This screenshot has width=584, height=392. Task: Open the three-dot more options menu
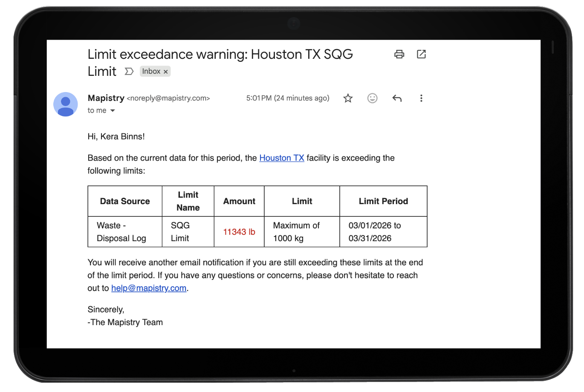tap(421, 98)
